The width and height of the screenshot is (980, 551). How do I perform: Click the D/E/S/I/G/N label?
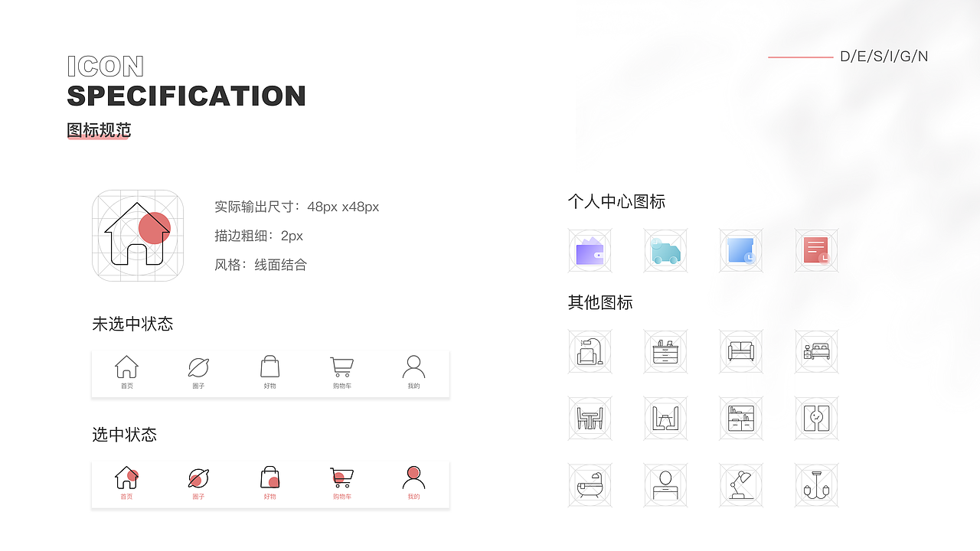point(884,57)
